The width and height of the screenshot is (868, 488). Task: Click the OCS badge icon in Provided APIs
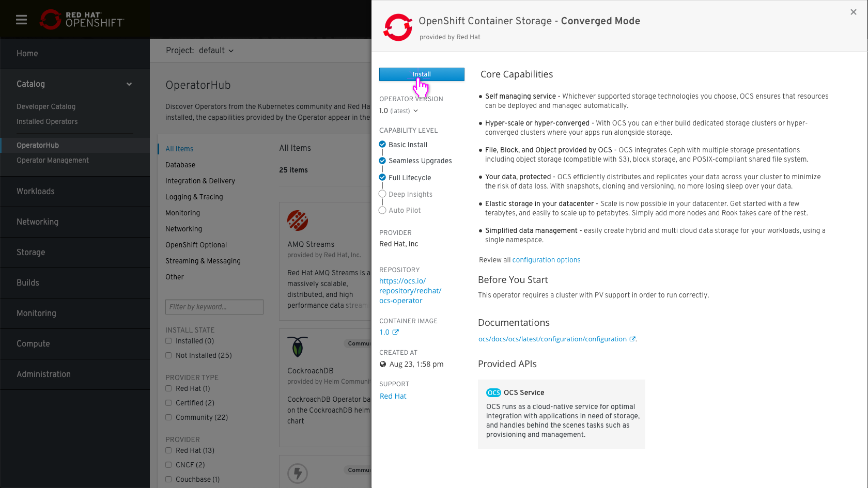[x=493, y=392]
